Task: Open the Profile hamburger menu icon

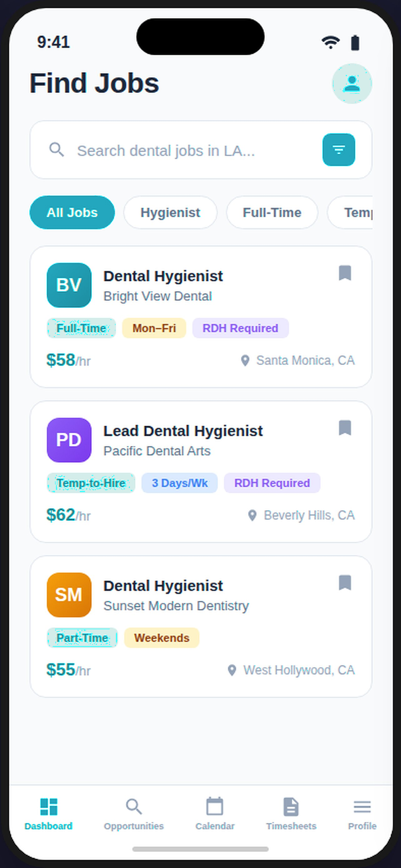Action: pyautogui.click(x=362, y=806)
